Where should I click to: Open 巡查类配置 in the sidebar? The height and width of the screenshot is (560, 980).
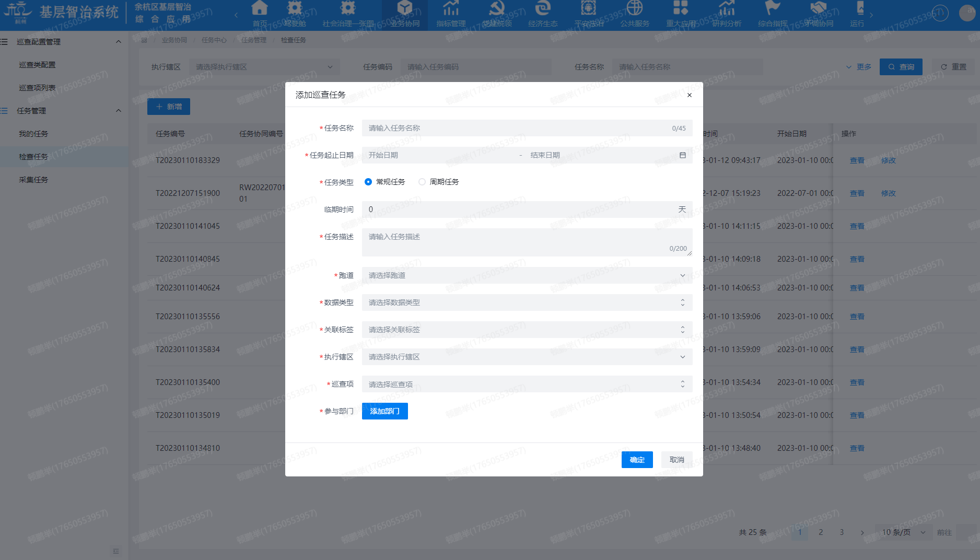coord(37,65)
